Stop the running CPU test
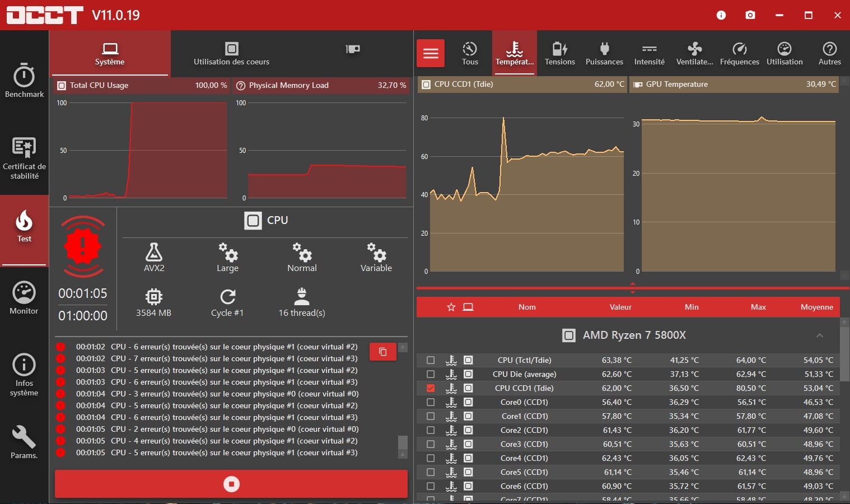This screenshot has width=850, height=504. [231, 484]
